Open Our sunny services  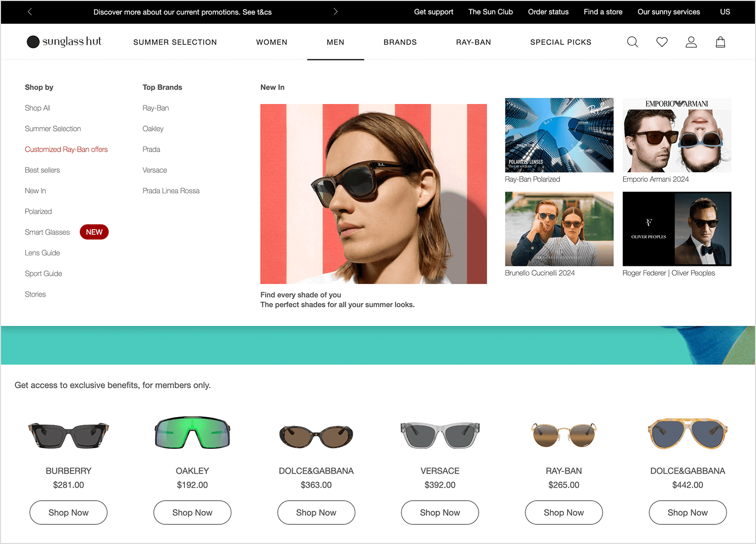pyautogui.click(x=669, y=12)
